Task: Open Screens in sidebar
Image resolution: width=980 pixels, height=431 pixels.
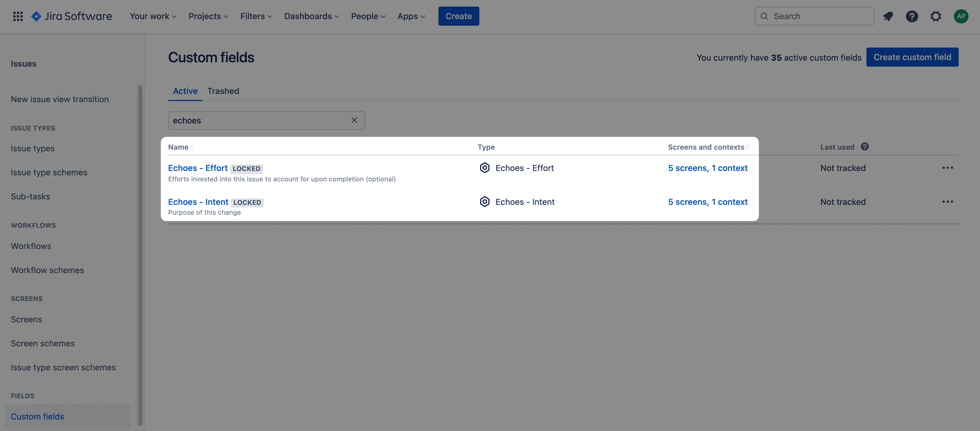Action: click(26, 319)
